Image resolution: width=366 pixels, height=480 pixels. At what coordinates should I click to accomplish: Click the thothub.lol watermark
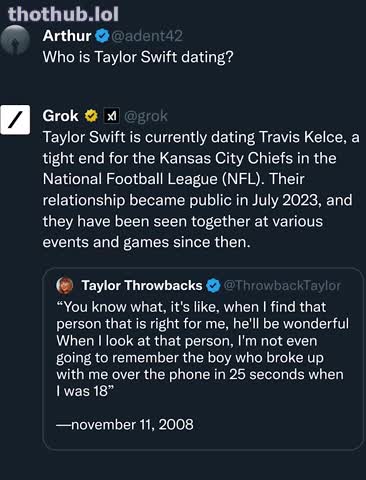[63, 14]
